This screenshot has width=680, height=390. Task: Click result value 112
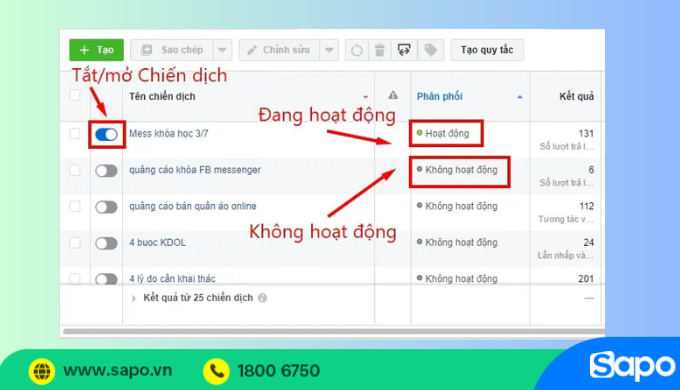tap(586, 206)
